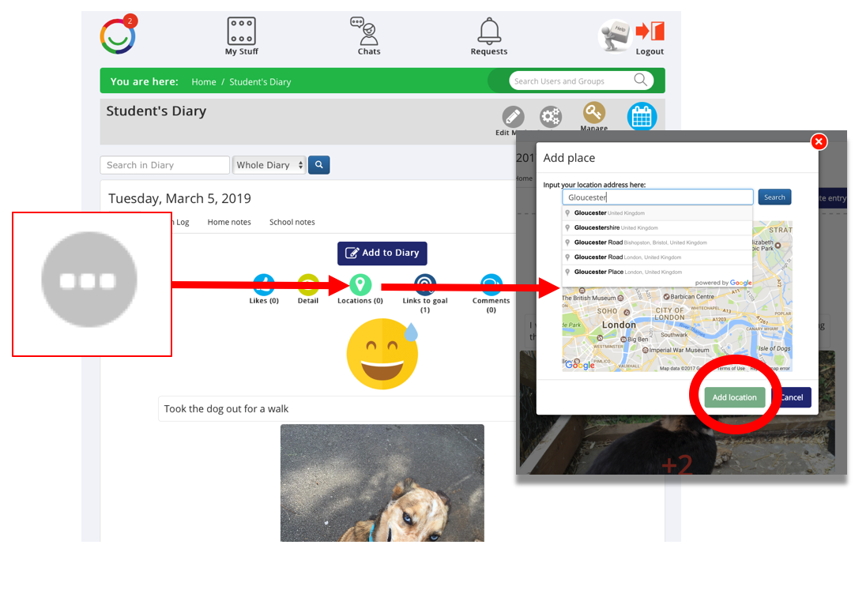Click the Manage key icon
The image size is (855, 616).
coord(593,113)
